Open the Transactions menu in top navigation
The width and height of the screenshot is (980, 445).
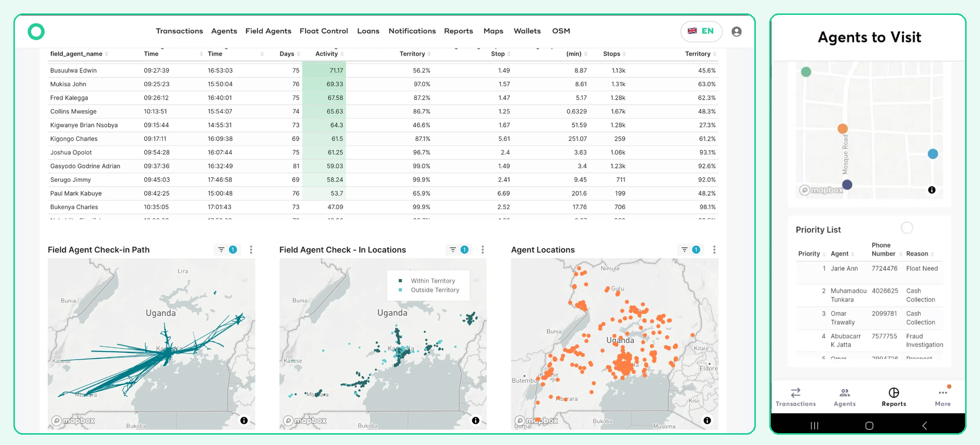click(x=179, y=31)
